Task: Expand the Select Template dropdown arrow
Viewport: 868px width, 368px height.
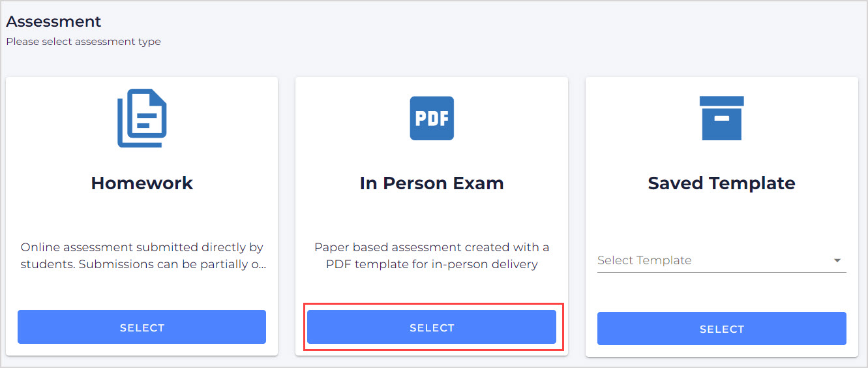Action: coord(837,261)
